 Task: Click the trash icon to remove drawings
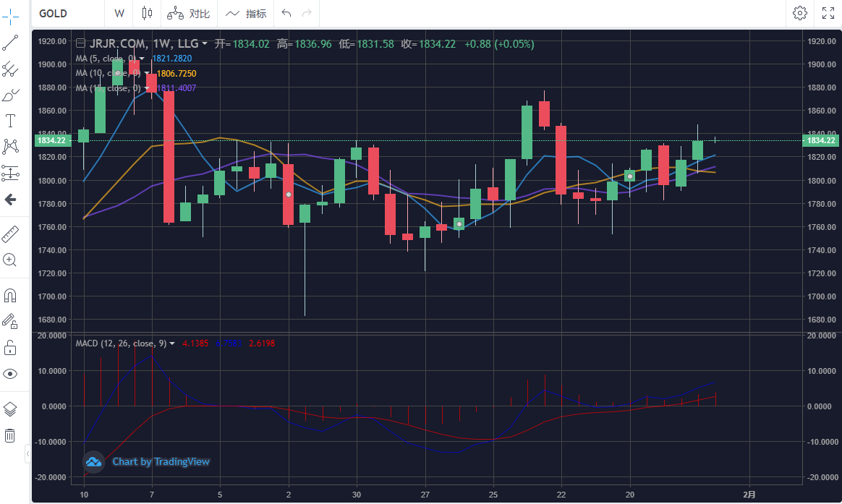click(x=11, y=435)
